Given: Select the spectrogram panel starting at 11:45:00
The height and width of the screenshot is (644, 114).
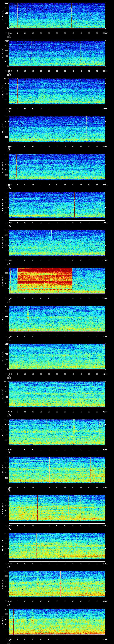Looking at the screenshot, I should pos(57,546).
